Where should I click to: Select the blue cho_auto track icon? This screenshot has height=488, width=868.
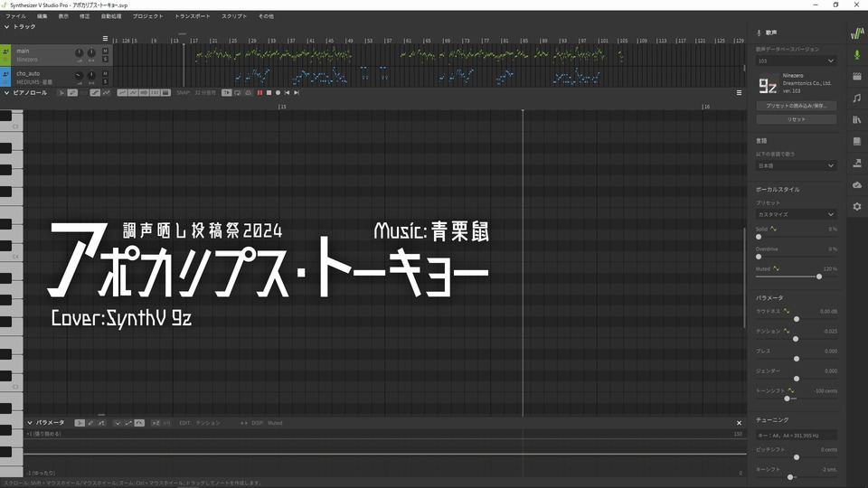click(x=5, y=77)
